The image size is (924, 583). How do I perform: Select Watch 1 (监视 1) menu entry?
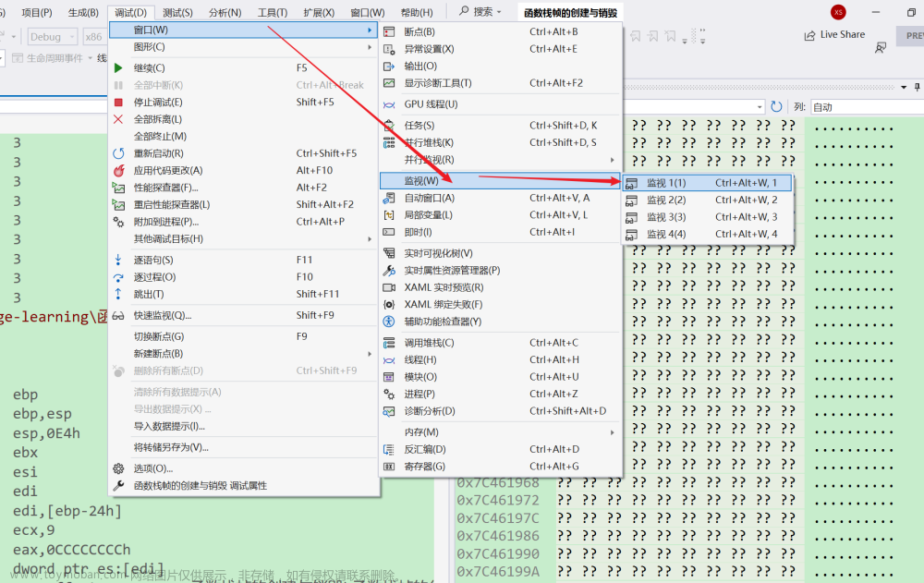[x=707, y=183]
